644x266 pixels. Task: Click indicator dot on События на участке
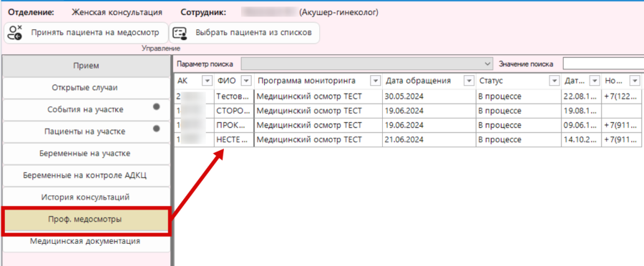coord(156,107)
